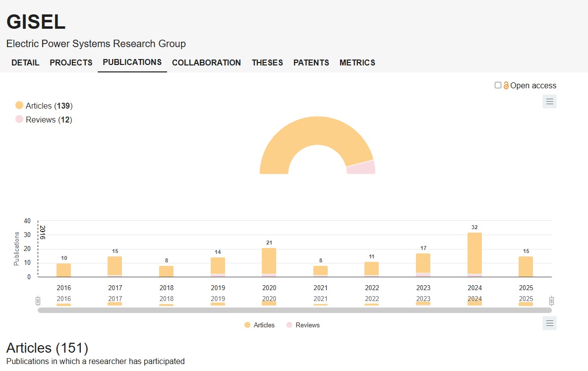Click the orange open access lock icon
Screen dimensions: 588x371
[x=506, y=86]
